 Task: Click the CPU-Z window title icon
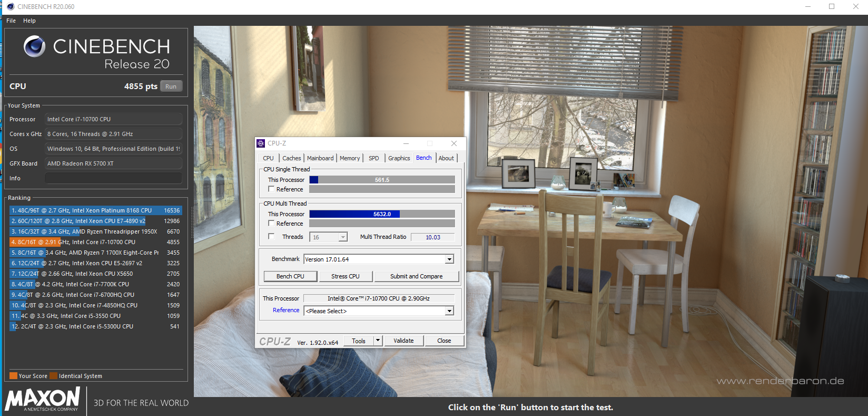pos(261,143)
